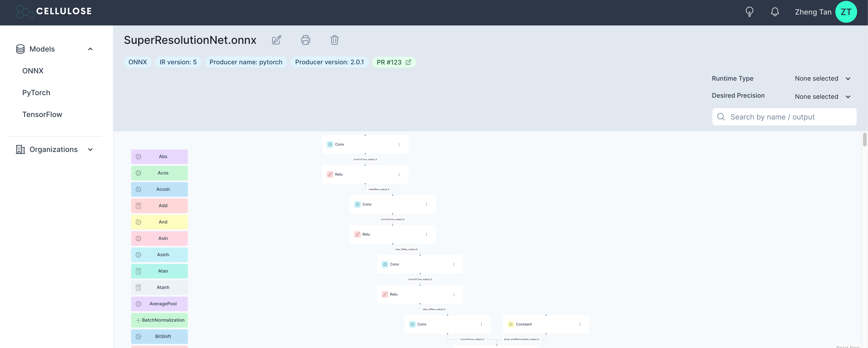Click the /conv3/Conv_output_0 edge label

coord(420,279)
